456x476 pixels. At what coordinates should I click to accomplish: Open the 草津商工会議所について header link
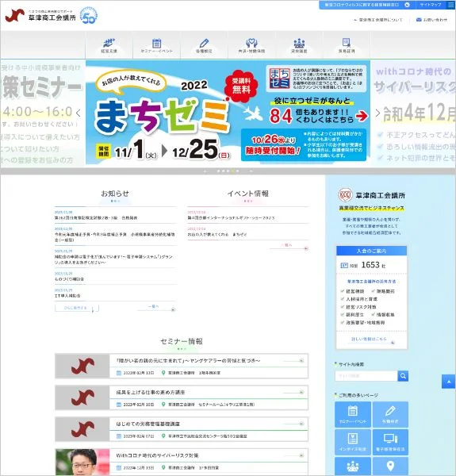coord(378,20)
